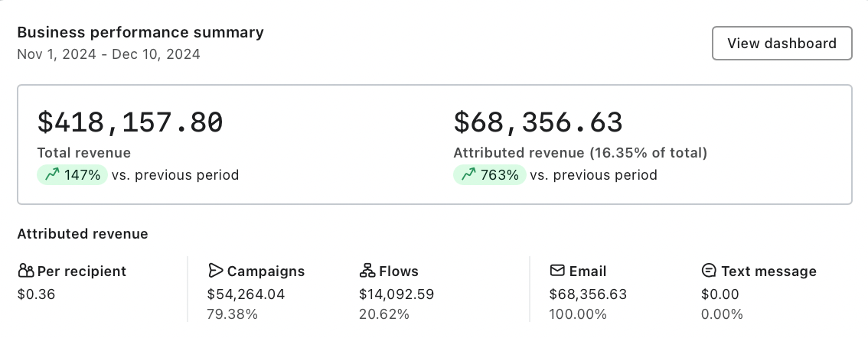
Task: Click the Flows diagram icon
Action: (367, 271)
